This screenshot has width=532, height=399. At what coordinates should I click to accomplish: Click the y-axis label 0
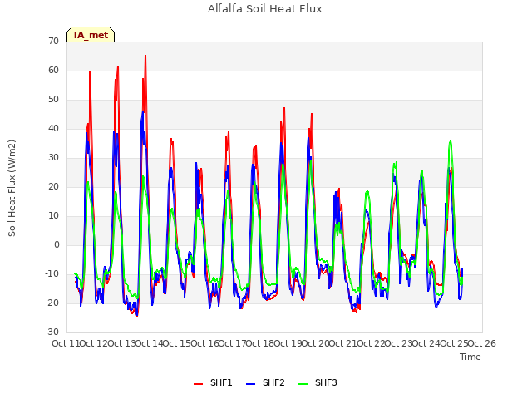point(57,245)
